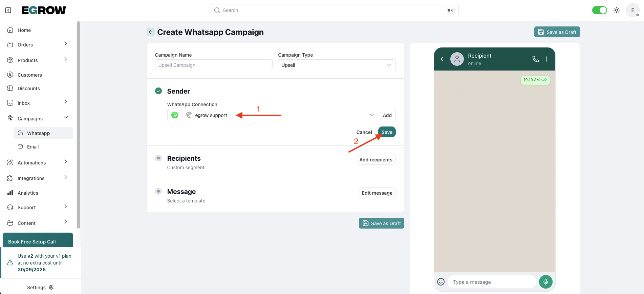The width and height of the screenshot is (644, 294).
Task: Click the emoji smiley icon in preview
Action: 441,282
